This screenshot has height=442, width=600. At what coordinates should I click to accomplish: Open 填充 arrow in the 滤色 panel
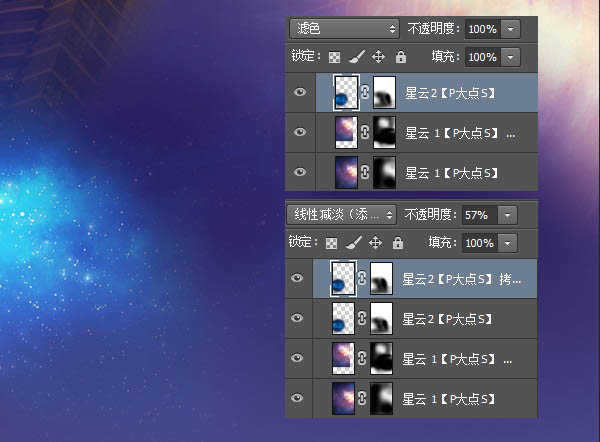coord(510,57)
